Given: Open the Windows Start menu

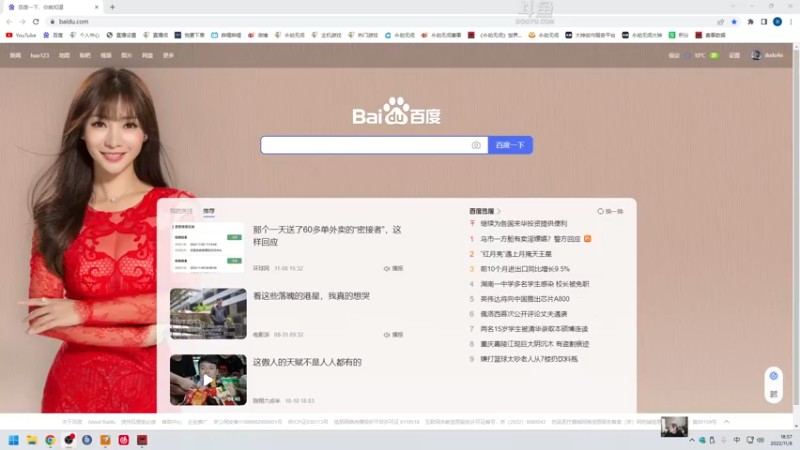Looking at the screenshot, I should click(14, 440).
